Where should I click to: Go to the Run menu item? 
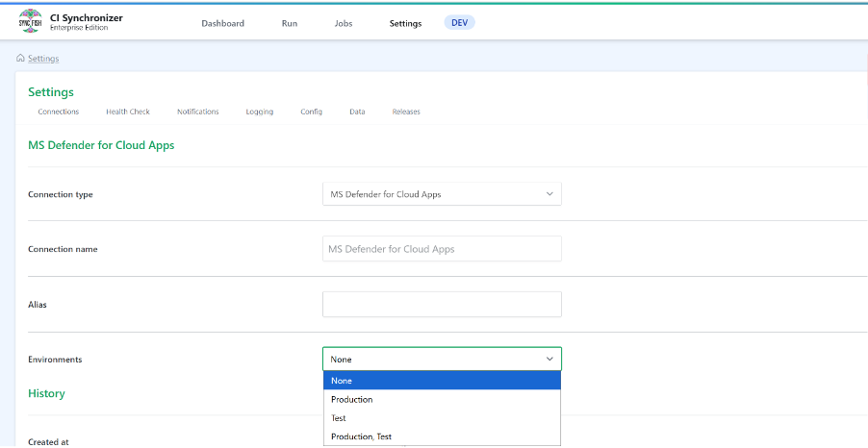[x=290, y=23]
